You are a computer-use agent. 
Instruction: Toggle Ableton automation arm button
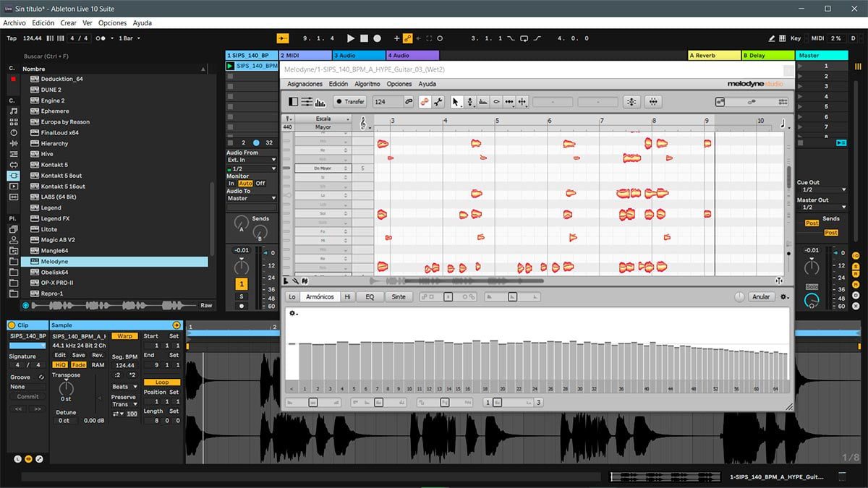(407, 38)
